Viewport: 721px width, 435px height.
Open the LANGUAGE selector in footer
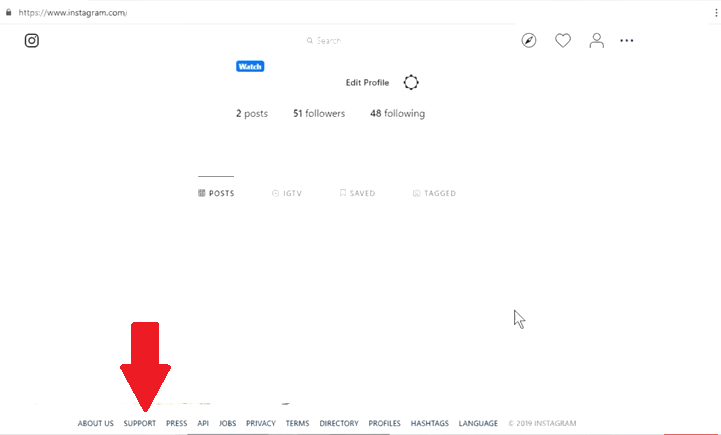point(478,423)
